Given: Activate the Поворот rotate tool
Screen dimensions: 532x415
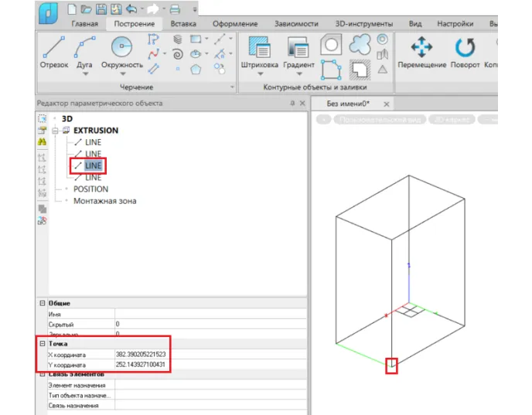Looking at the screenshot, I should 465,52.
